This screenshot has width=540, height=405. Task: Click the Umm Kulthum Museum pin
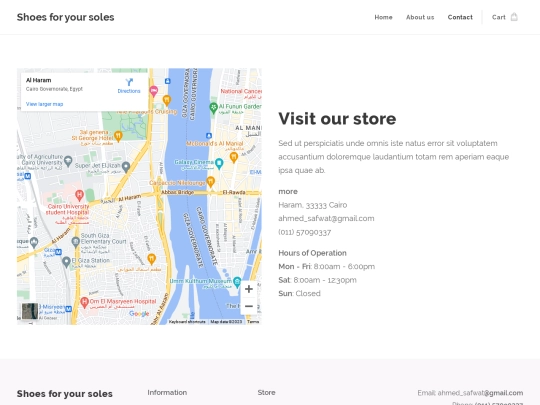[x=237, y=282]
